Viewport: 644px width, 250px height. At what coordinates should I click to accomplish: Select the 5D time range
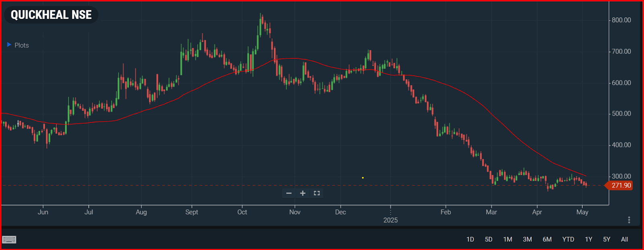[x=489, y=240]
